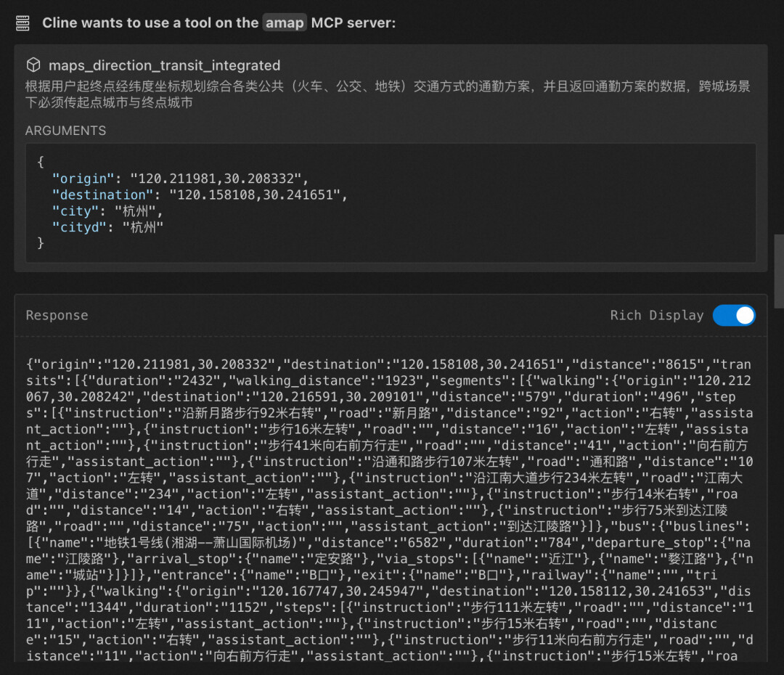The width and height of the screenshot is (784, 675).
Task: Click the amap server name badge
Action: pos(285,23)
